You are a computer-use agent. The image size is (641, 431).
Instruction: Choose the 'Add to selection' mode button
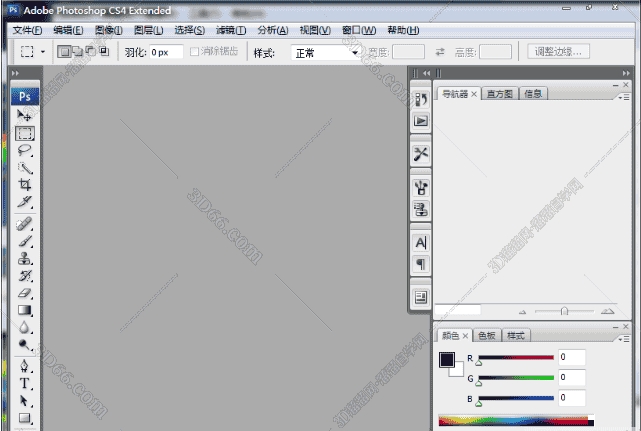coord(77,51)
